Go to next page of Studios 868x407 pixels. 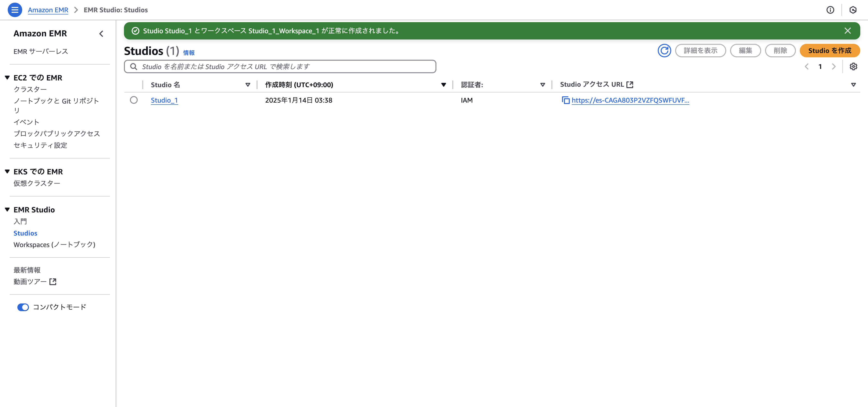pyautogui.click(x=833, y=66)
